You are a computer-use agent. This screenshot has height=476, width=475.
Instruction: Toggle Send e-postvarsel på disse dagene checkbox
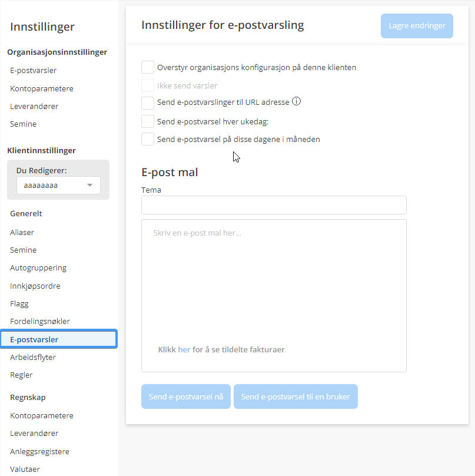pyautogui.click(x=148, y=139)
